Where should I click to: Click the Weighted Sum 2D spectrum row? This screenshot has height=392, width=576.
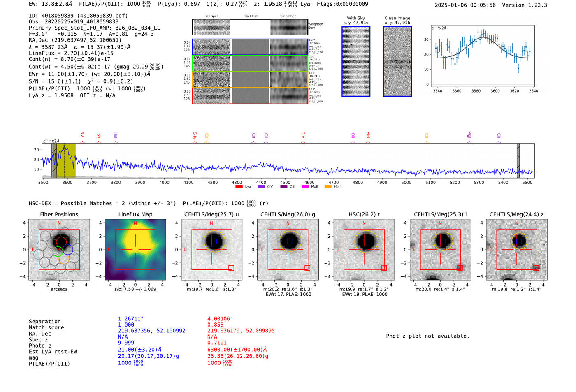pyautogui.click(x=250, y=27)
